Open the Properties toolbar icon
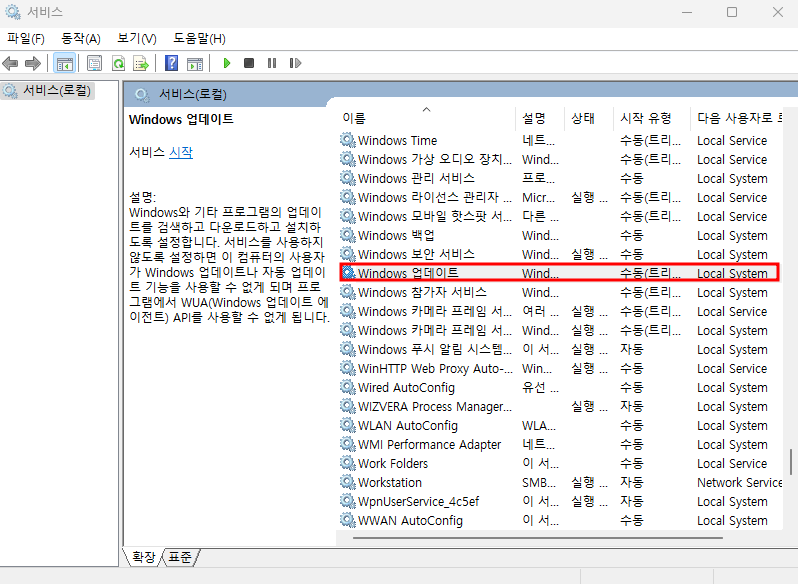The width and height of the screenshot is (798, 584). [x=94, y=63]
